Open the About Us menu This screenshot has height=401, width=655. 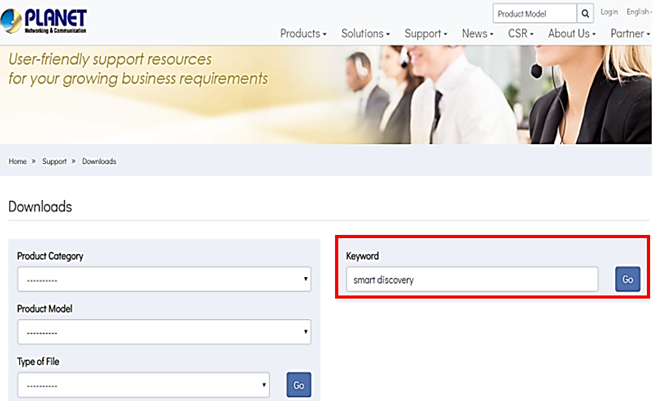(x=571, y=34)
